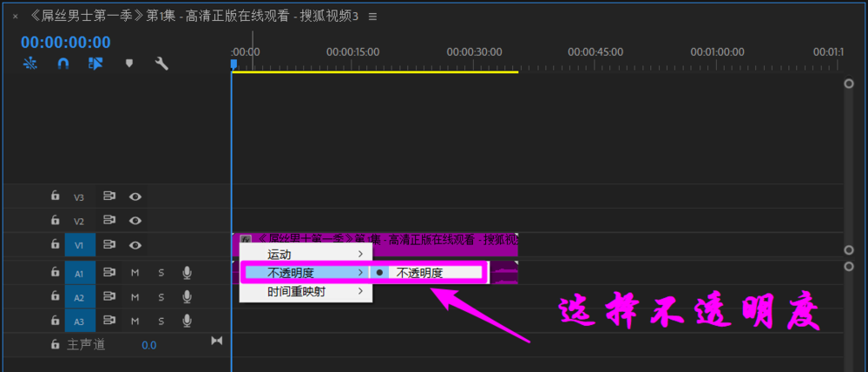Image resolution: width=868 pixels, height=372 pixels.
Task: Hide V3 track output with eye
Action: click(x=135, y=196)
